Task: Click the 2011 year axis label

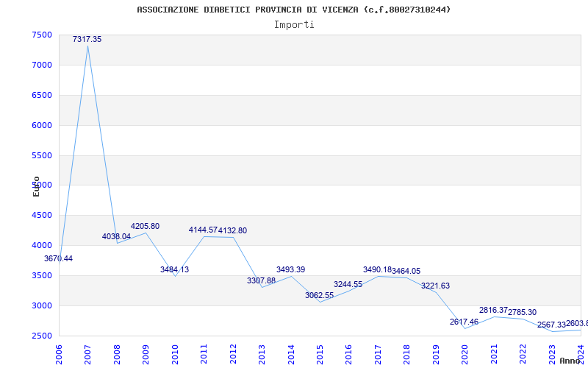Action: coord(204,354)
